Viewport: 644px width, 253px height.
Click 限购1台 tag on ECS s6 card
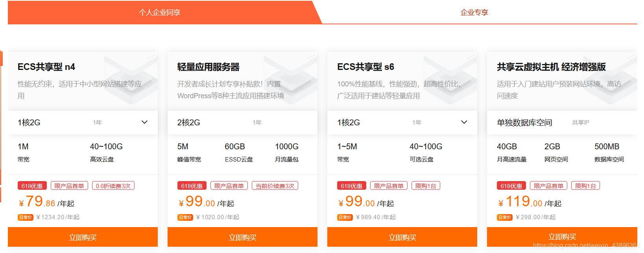click(426, 186)
